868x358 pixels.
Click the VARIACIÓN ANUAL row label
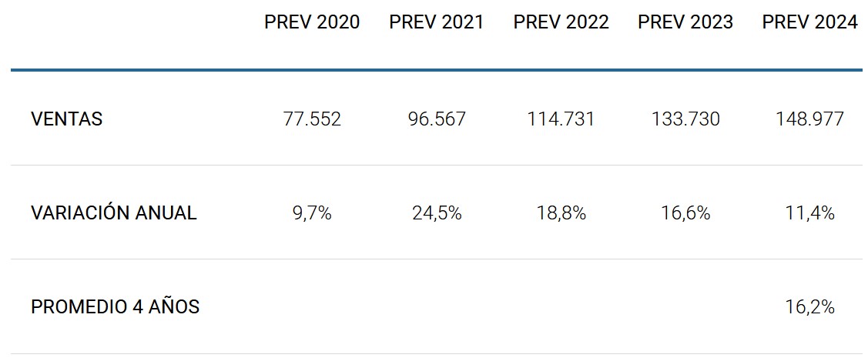click(114, 213)
